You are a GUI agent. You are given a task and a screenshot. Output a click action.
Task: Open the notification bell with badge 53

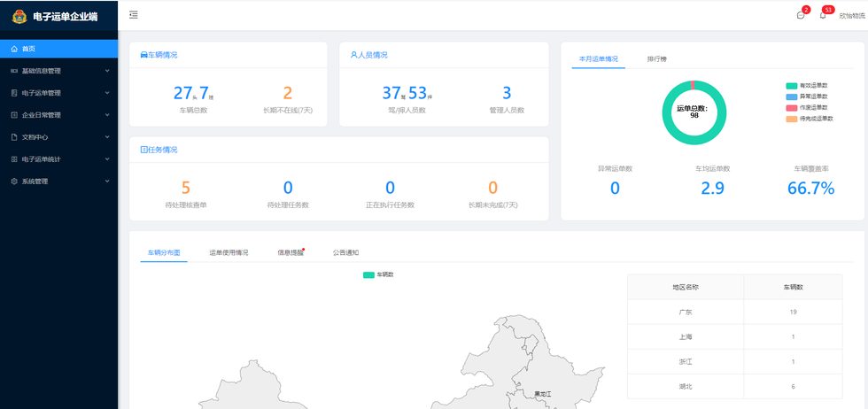pyautogui.click(x=823, y=16)
